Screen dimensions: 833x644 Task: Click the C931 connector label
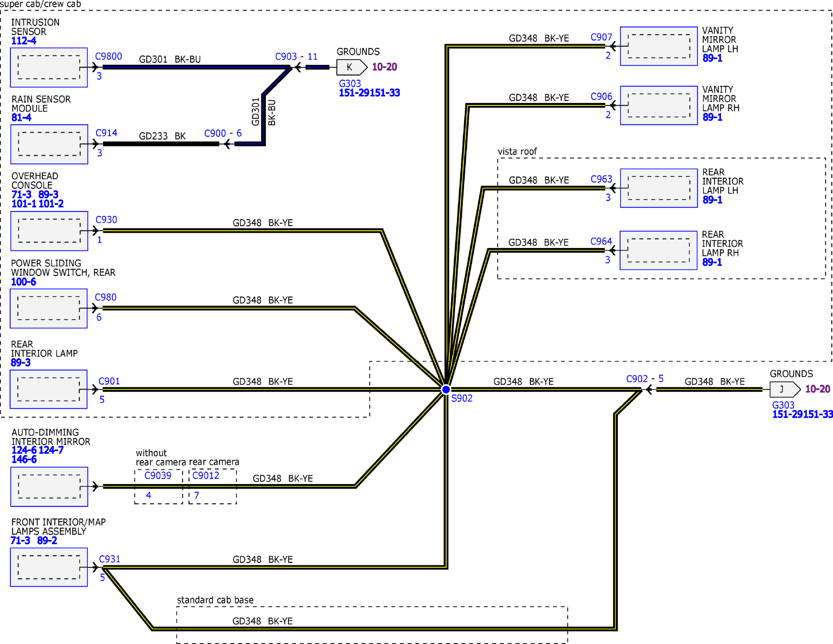coord(110,559)
